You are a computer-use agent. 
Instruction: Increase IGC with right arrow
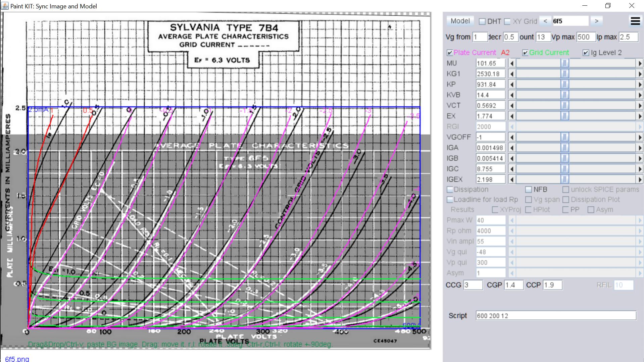[x=640, y=169]
